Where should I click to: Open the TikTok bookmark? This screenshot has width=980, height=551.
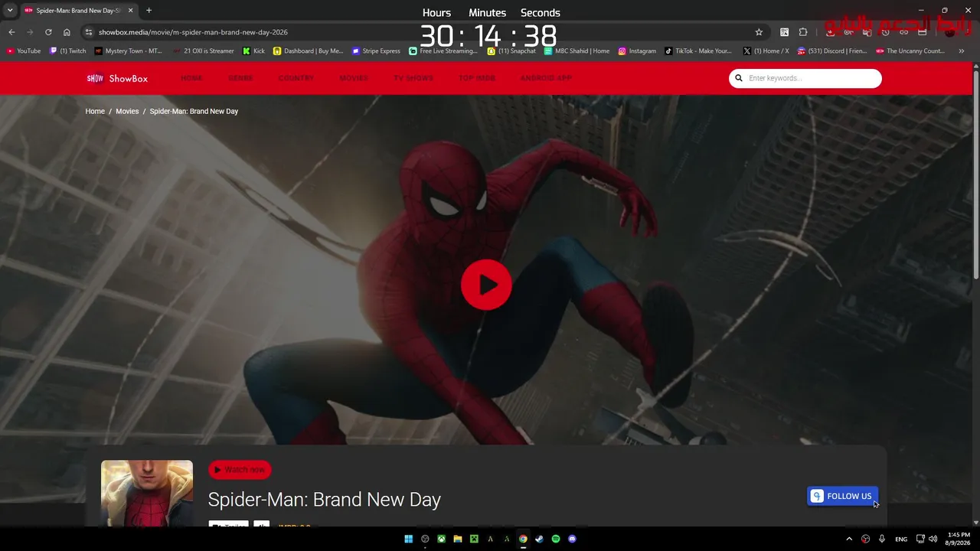pyautogui.click(x=698, y=51)
